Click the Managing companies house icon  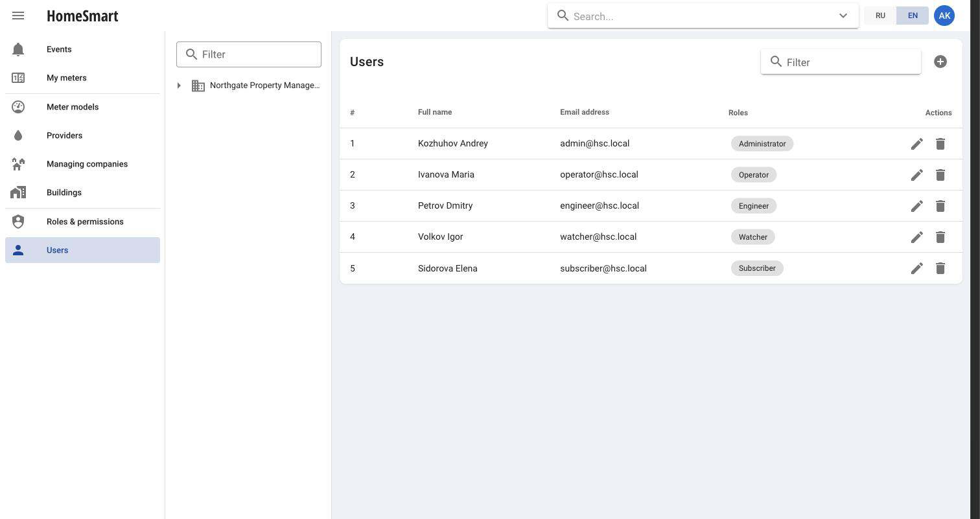pyautogui.click(x=18, y=164)
